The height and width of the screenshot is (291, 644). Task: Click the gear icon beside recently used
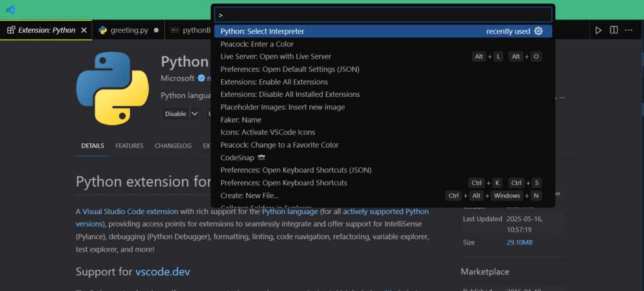tap(538, 31)
